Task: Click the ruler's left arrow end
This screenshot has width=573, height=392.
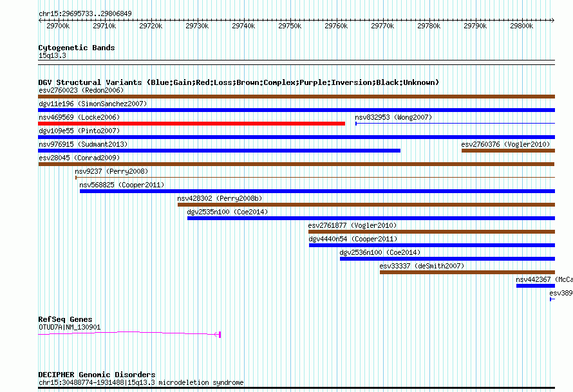Action: tap(40, 21)
